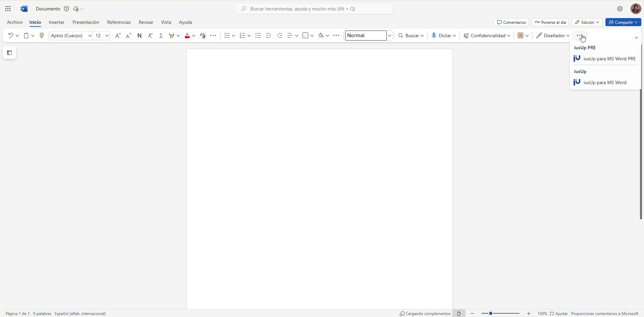Expand the Normal styles gallery
Image resolution: width=644 pixels, height=317 pixels.
pyautogui.click(x=389, y=36)
